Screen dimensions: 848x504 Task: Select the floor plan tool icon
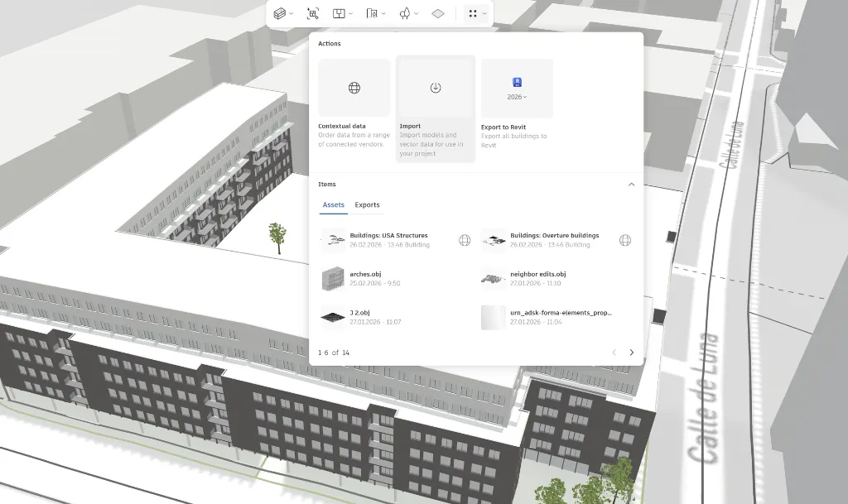pyautogui.click(x=339, y=13)
